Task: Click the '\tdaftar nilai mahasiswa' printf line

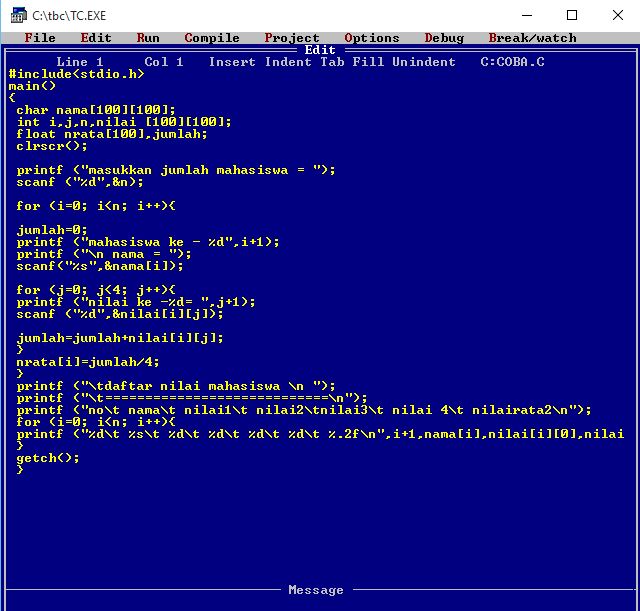Action: point(176,386)
